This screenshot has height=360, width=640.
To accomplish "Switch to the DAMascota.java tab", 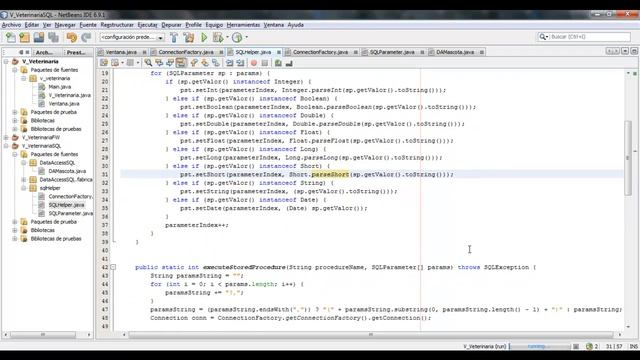I will 455,52.
